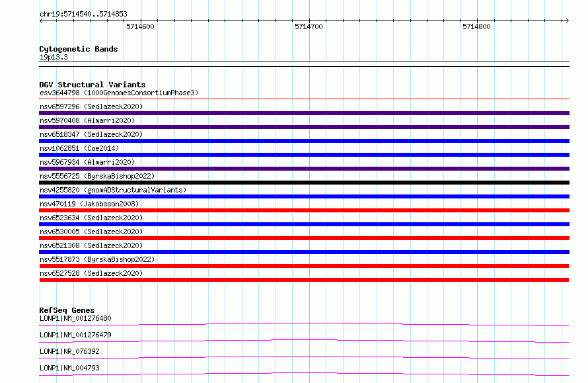Click the thin red esv3644798 variant line

(304, 99)
